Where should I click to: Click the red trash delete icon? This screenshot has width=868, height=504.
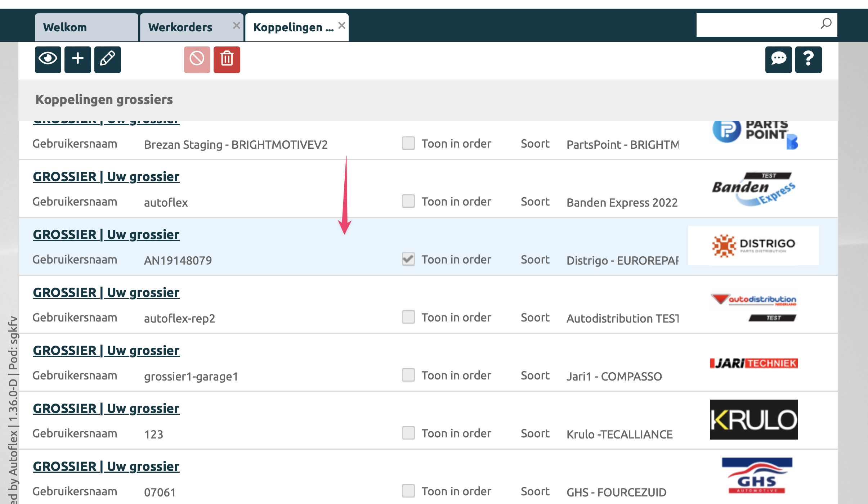click(227, 59)
